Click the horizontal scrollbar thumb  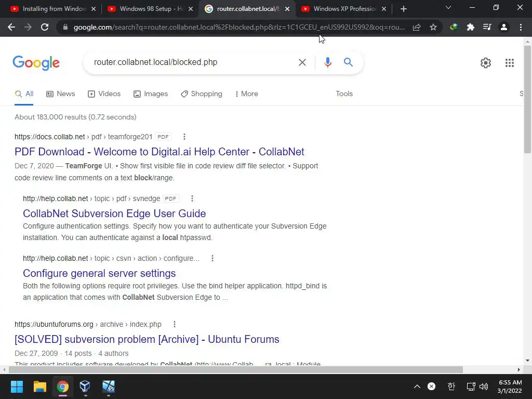(236, 369)
